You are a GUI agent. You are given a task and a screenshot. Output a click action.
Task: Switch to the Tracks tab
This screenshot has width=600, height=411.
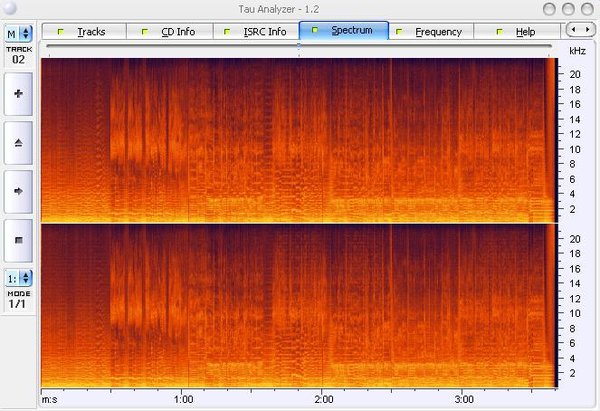[x=84, y=31]
